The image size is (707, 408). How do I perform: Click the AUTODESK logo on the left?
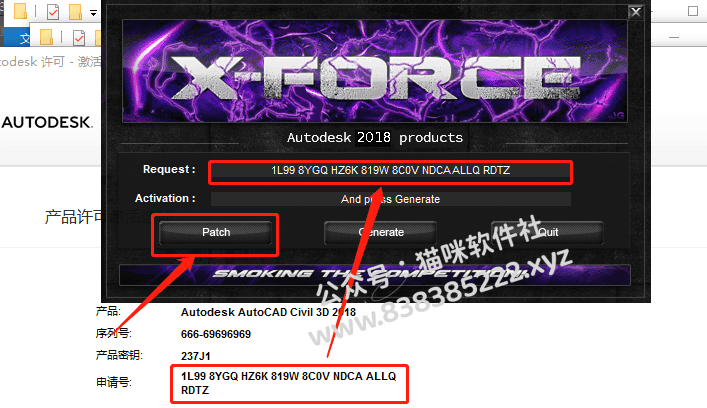[x=47, y=122]
